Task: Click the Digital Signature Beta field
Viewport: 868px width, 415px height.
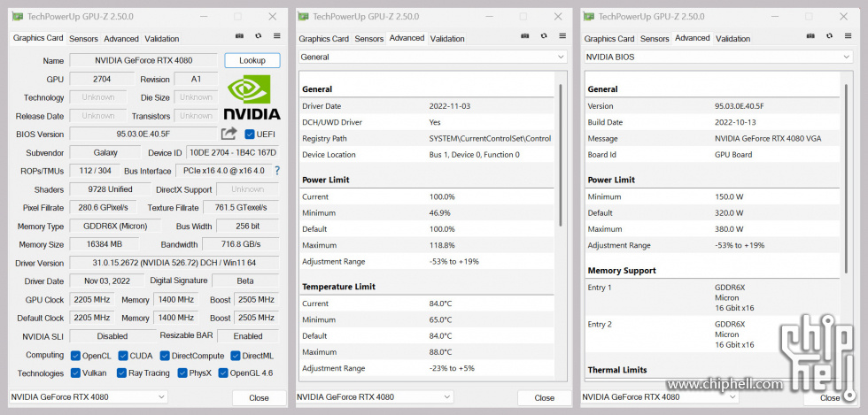Action: coord(245,281)
